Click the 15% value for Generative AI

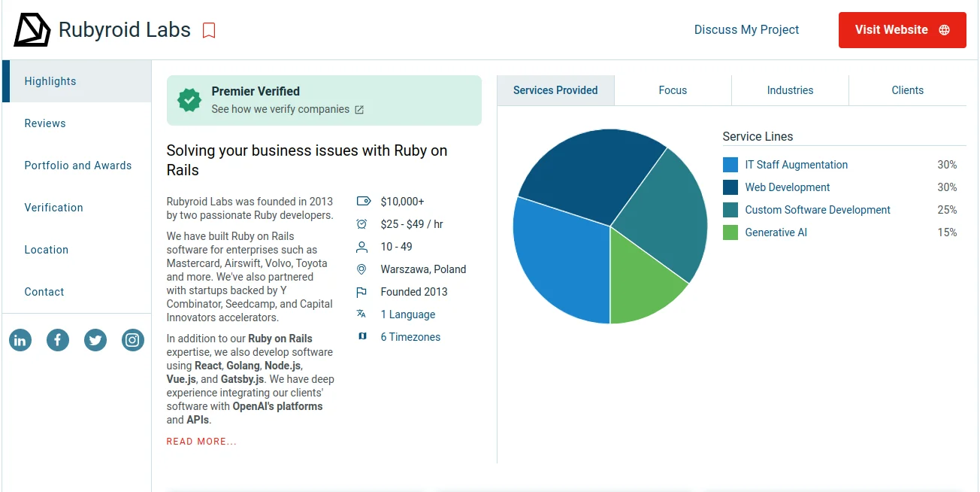[x=947, y=232]
